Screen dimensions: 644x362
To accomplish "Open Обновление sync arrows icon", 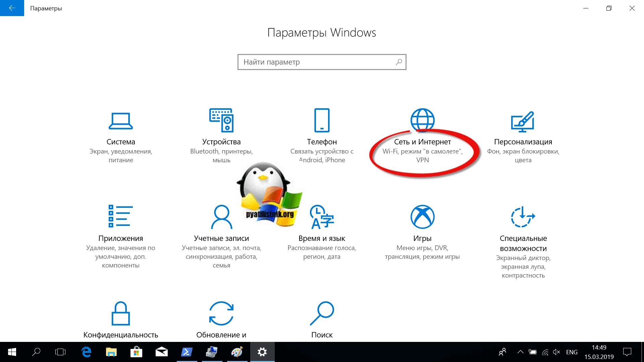I will [x=221, y=313].
